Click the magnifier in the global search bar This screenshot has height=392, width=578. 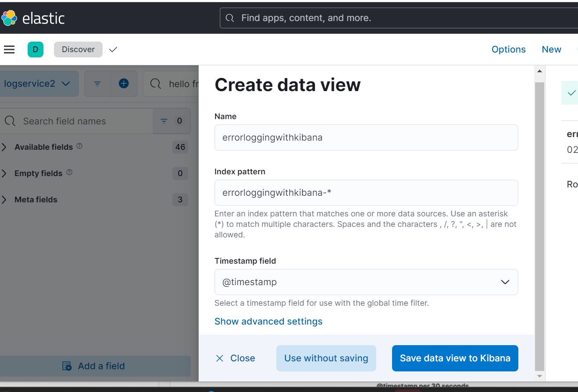coord(230,18)
